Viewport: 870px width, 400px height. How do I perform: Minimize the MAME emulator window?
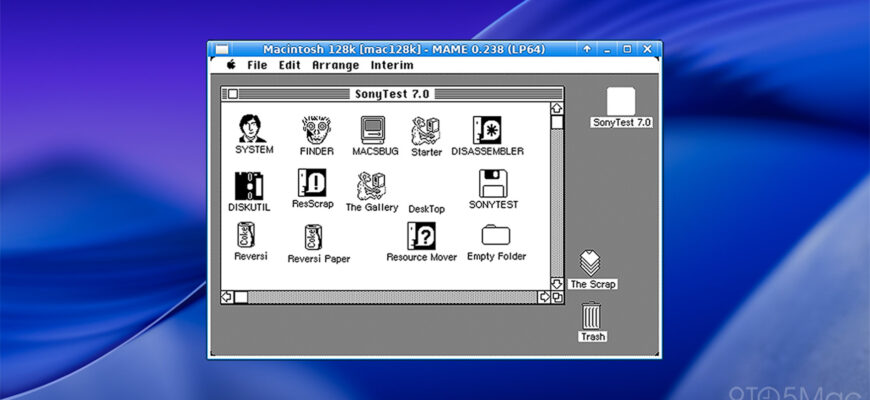[x=607, y=49]
